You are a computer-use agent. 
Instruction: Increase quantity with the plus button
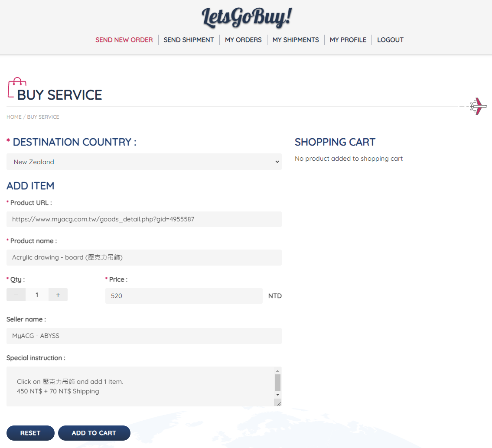click(x=58, y=295)
